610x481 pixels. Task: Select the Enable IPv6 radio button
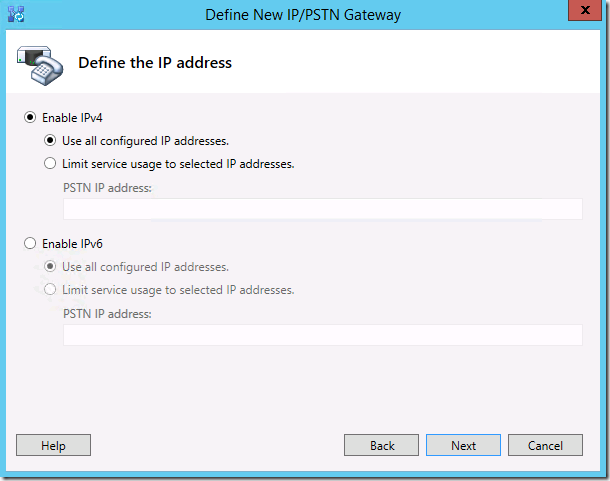pos(30,243)
